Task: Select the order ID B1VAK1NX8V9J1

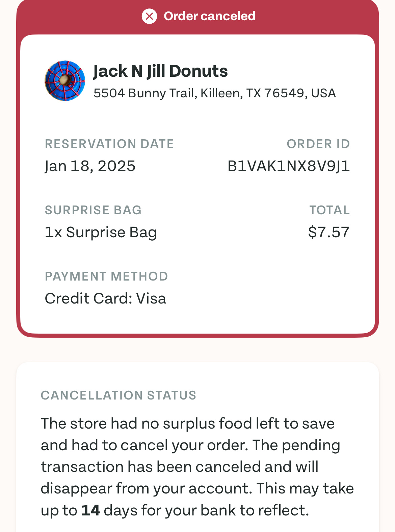Action: click(x=289, y=166)
